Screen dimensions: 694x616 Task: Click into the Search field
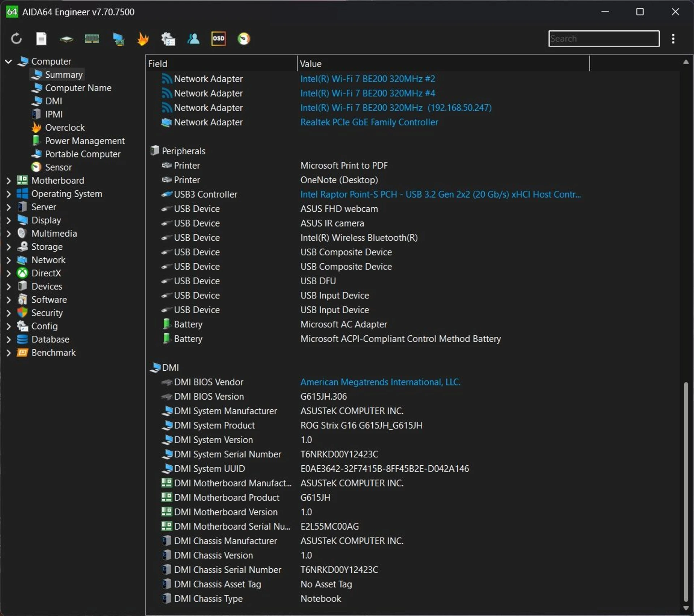coord(604,39)
